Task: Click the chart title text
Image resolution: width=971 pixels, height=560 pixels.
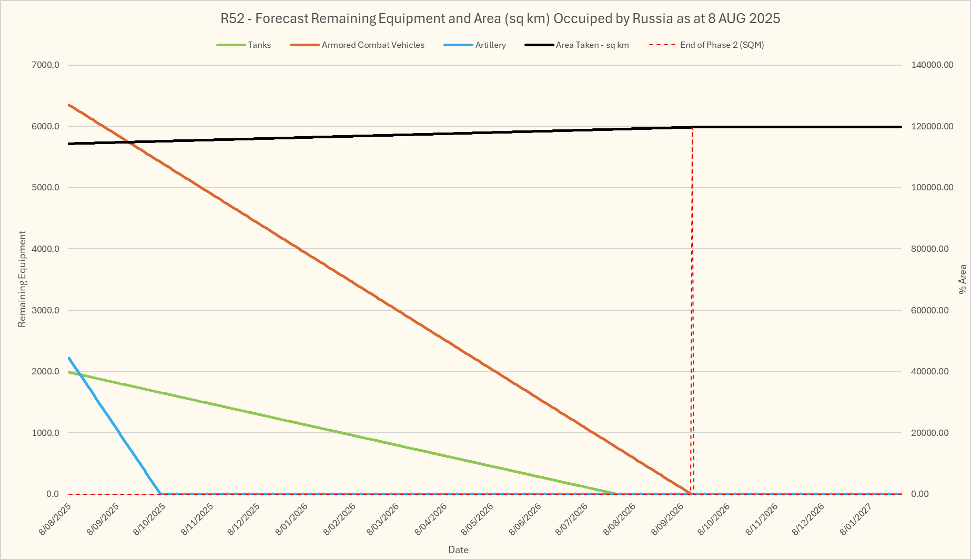Action: coord(500,19)
